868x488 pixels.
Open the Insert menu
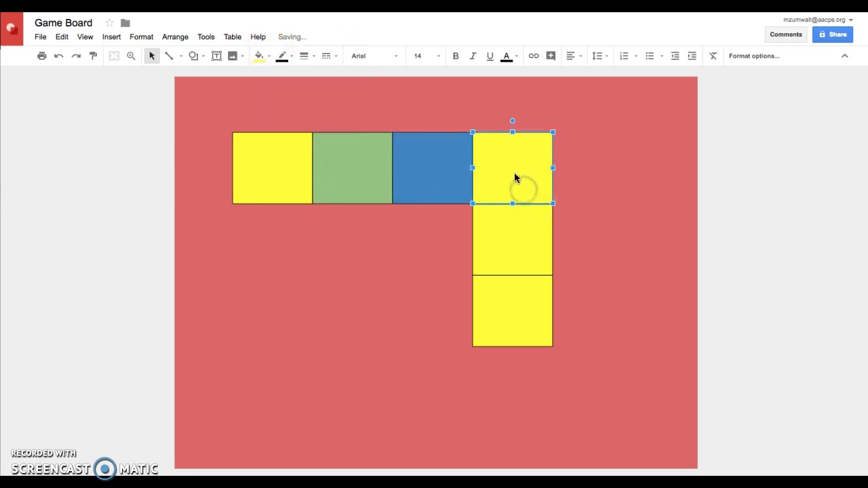(x=111, y=37)
